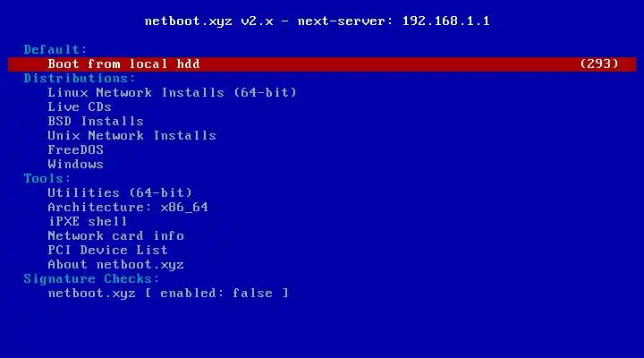Open About netboot.xyz page
The image size is (644, 358).
115,265
